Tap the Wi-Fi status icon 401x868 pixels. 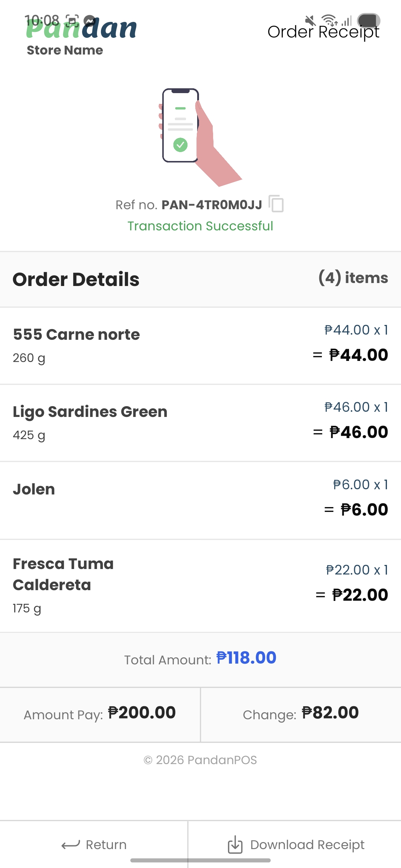point(329,20)
